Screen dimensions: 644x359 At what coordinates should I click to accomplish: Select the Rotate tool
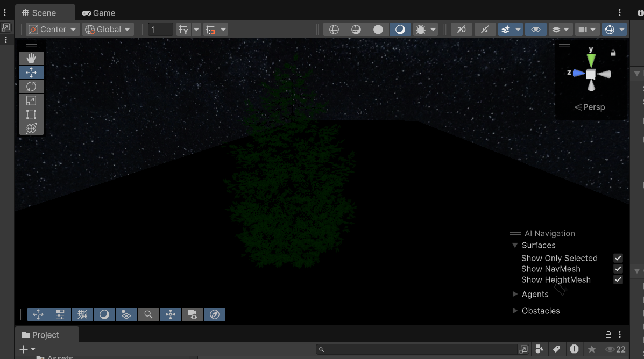[x=31, y=86]
